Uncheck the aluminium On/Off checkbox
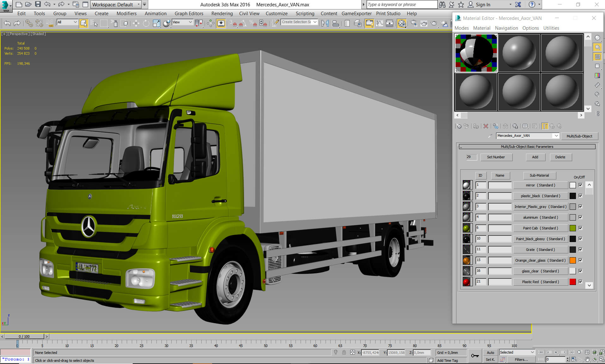This screenshot has width=605, height=364. point(580,217)
